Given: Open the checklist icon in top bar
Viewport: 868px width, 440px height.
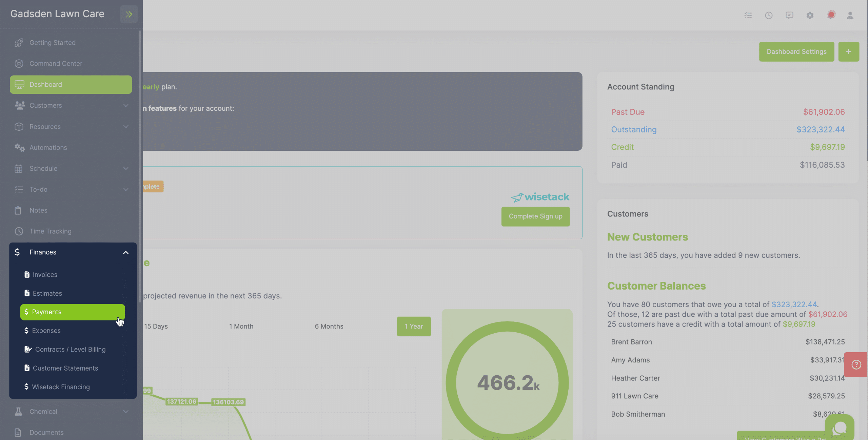Looking at the screenshot, I should coord(748,15).
